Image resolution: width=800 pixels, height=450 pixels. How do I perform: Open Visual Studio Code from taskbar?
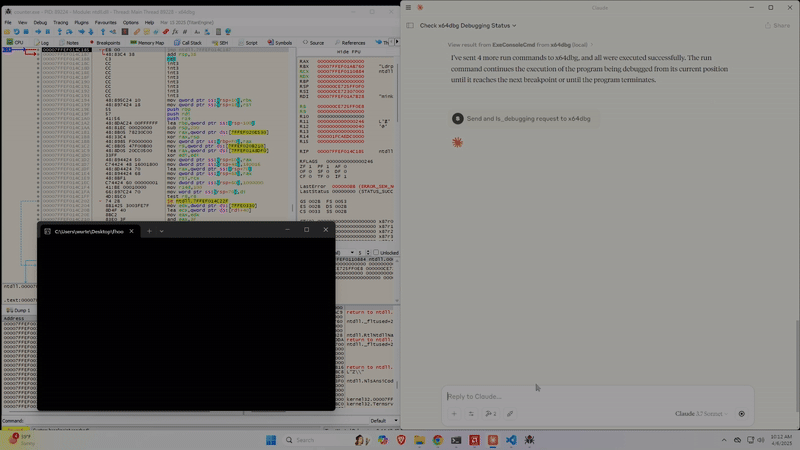511,440
